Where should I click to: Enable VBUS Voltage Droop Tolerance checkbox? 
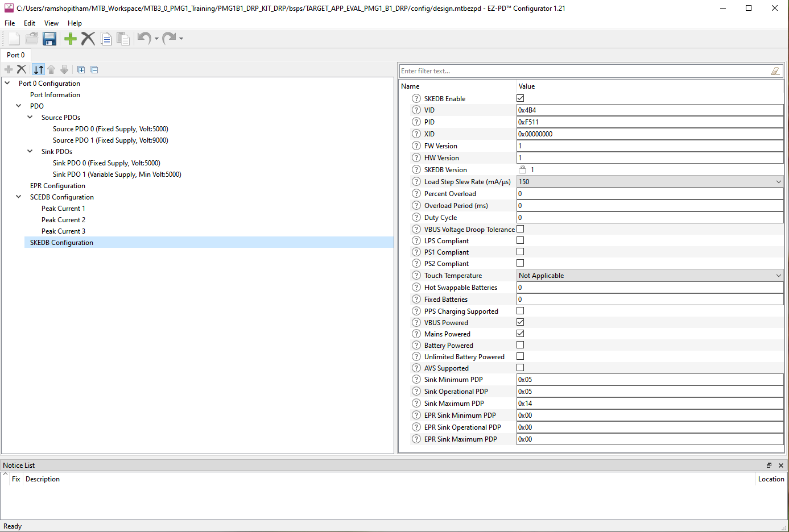click(x=520, y=229)
